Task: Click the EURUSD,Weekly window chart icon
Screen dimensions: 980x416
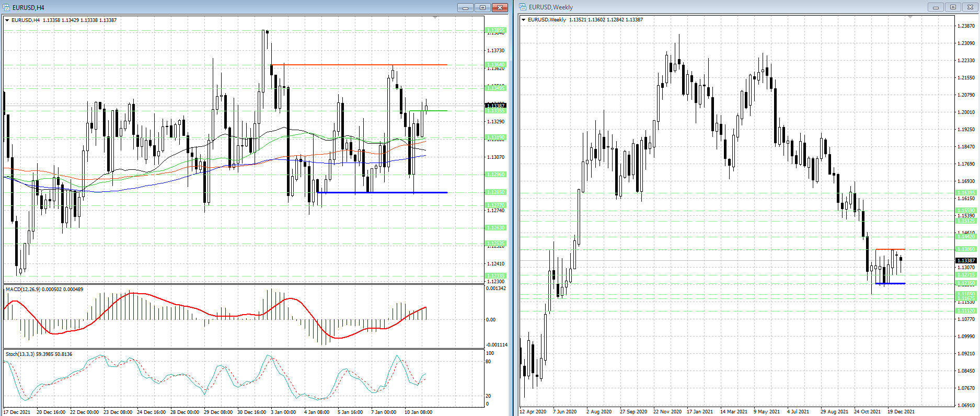Action: pyautogui.click(x=523, y=7)
